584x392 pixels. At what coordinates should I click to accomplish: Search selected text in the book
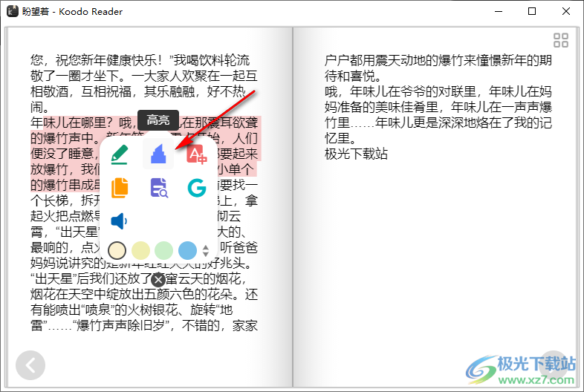click(x=159, y=188)
